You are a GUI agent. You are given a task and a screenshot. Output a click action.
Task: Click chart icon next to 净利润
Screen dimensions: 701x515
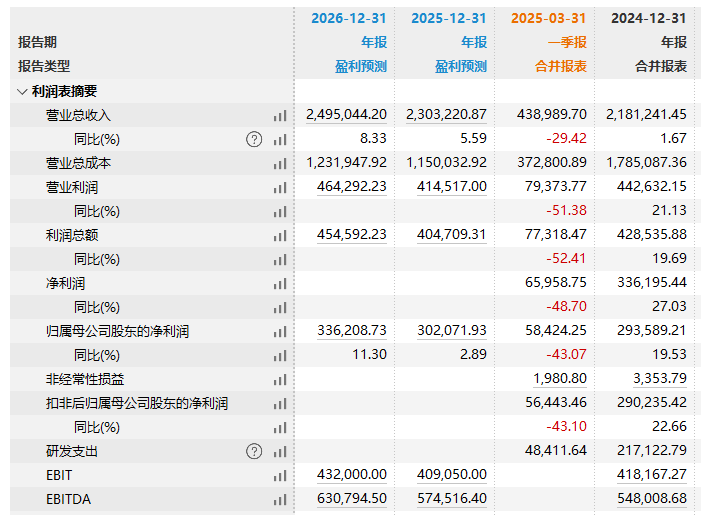(x=280, y=284)
